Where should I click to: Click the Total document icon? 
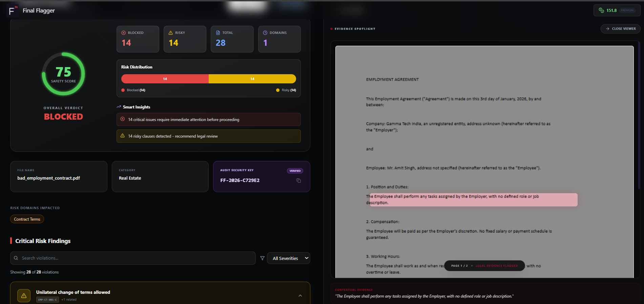click(x=218, y=33)
